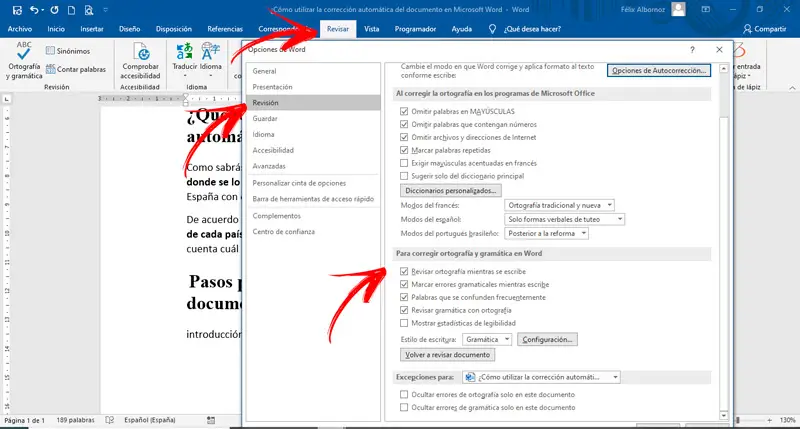The height and width of the screenshot is (429, 800).
Task: Check Ocultar errores de gramática solo en este documento
Action: pyautogui.click(x=404, y=407)
